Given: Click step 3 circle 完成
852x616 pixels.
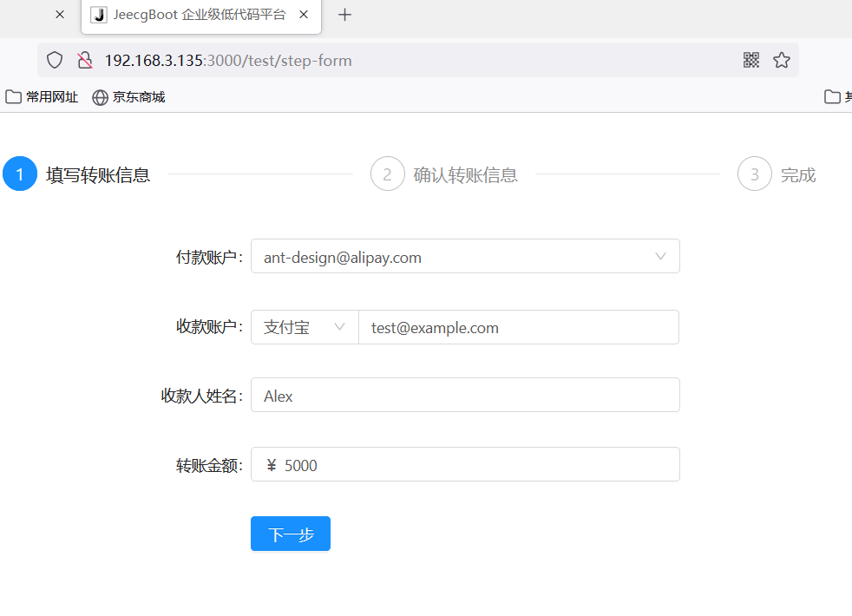Looking at the screenshot, I should [x=754, y=174].
